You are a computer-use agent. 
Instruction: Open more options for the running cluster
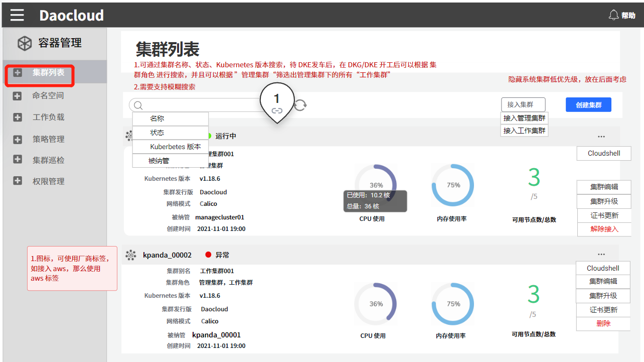coord(601,137)
